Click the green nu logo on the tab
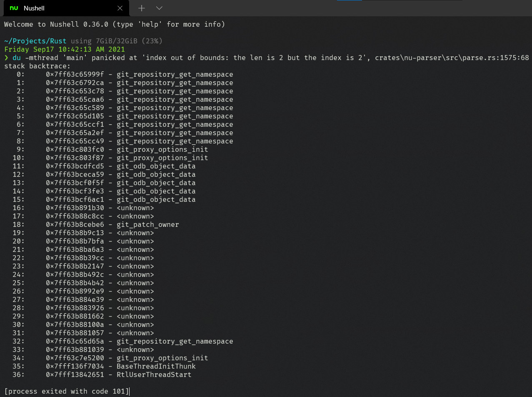Screen dimensions: 532x397 pyautogui.click(x=13, y=8)
